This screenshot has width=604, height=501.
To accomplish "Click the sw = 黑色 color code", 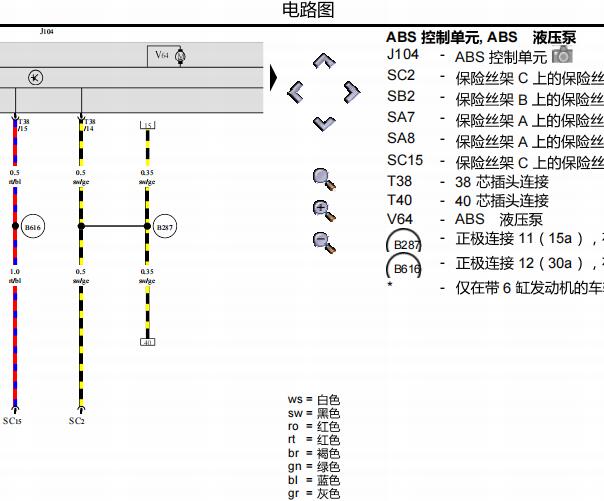I will click(314, 413).
